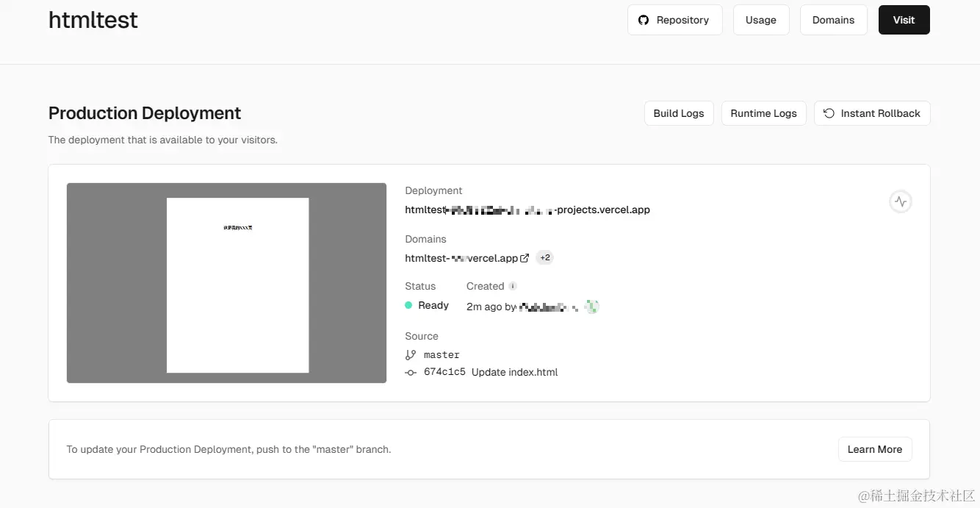980x508 pixels.
Task: Open commit 674c1c5 Update index.html
Action: pyautogui.click(x=491, y=372)
